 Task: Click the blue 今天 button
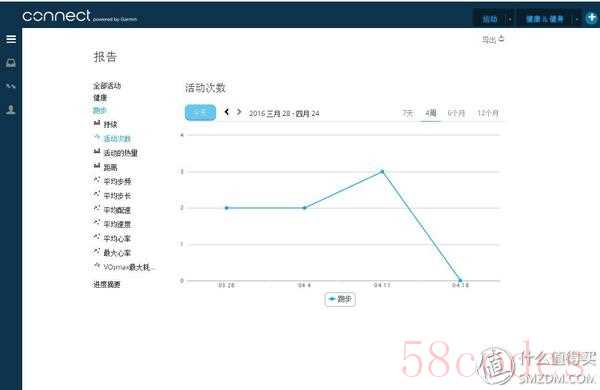(200, 113)
